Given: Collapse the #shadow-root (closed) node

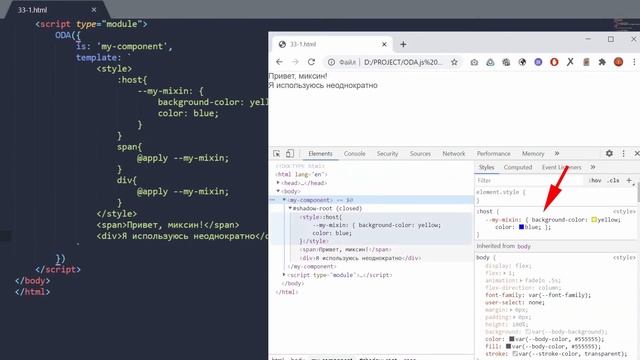Looking at the screenshot, I should pyautogui.click(x=290, y=208).
